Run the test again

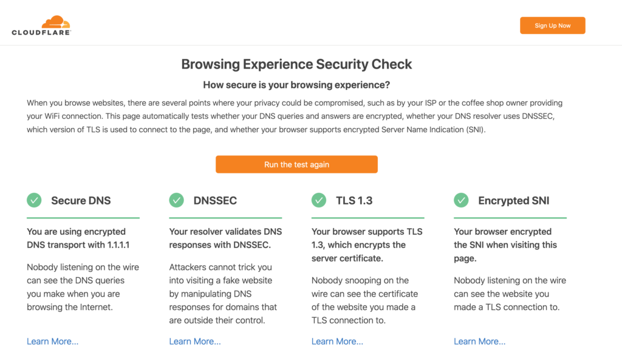tap(296, 164)
